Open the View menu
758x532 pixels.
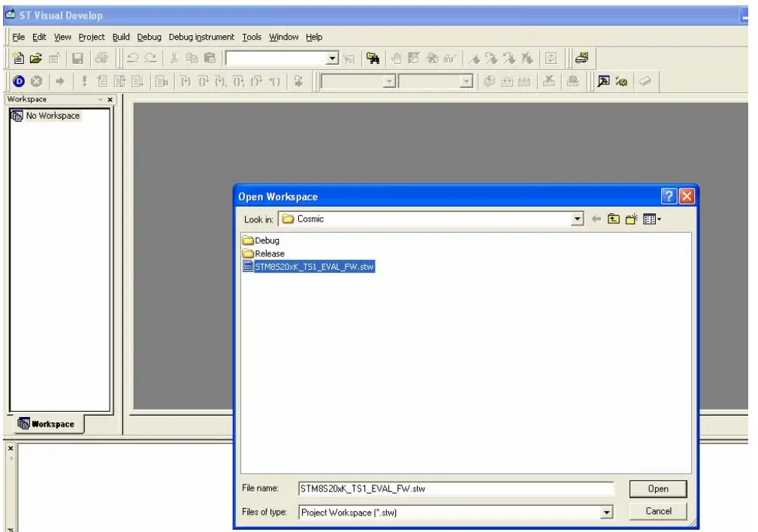pos(62,38)
